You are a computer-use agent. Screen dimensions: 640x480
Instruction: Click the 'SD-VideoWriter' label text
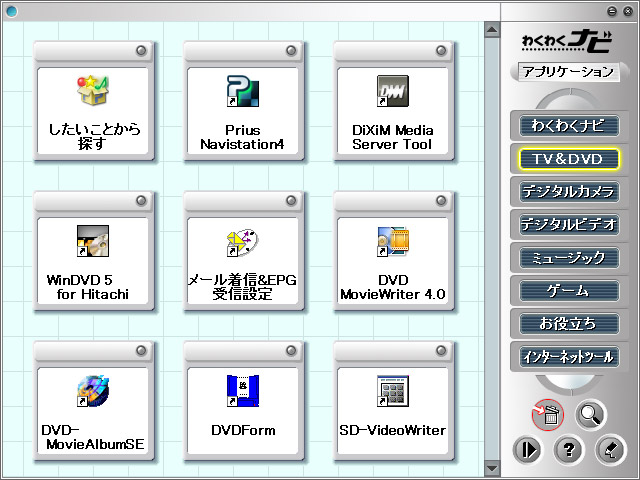click(393, 430)
